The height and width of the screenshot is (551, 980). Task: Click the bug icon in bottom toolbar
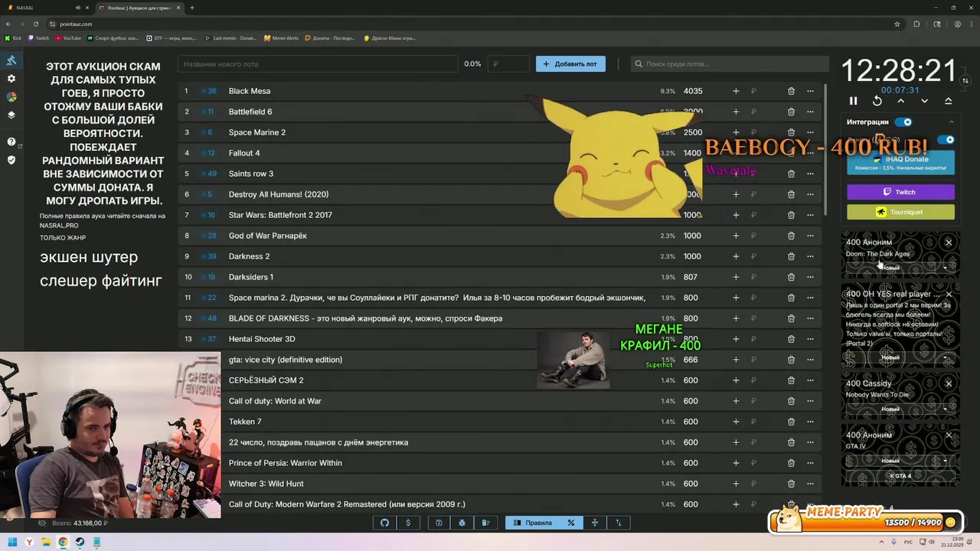point(462,523)
